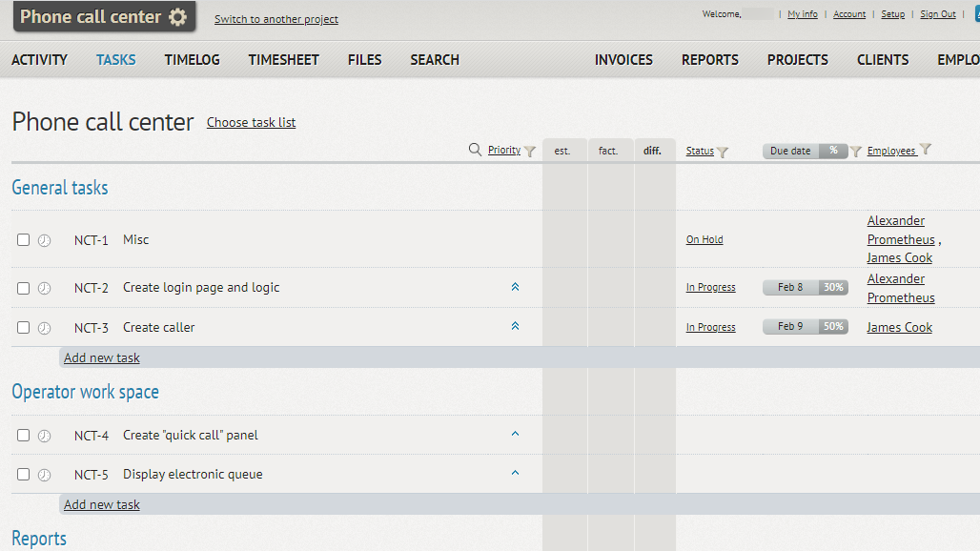
Task: Click the Sign Out link
Action: click(937, 13)
